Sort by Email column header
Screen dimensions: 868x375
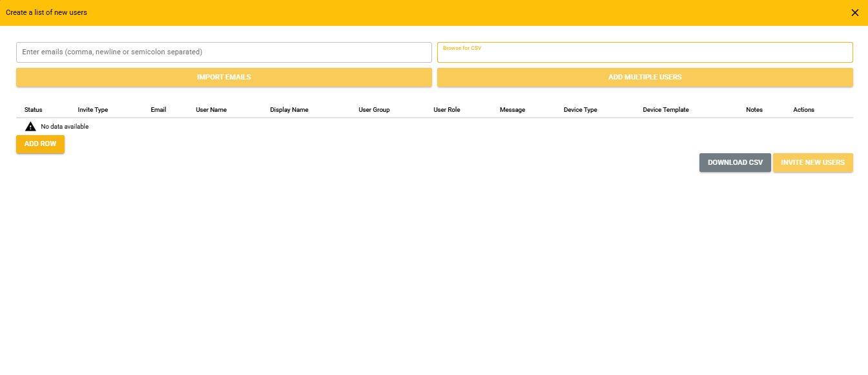pyautogui.click(x=158, y=110)
